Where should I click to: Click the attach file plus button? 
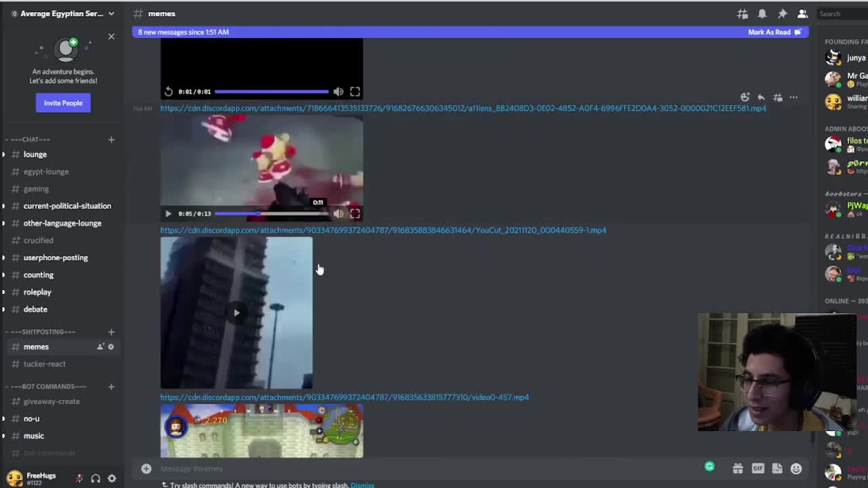(x=146, y=468)
